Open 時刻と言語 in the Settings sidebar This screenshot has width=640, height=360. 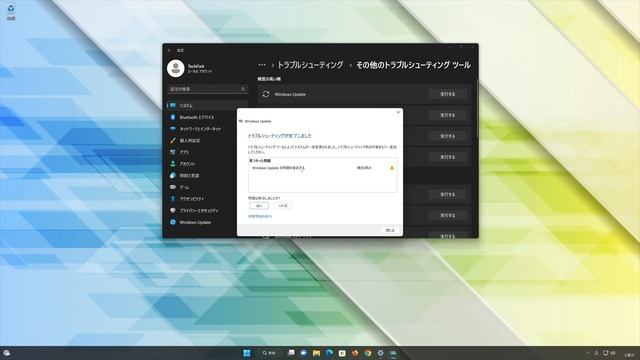click(x=207, y=176)
